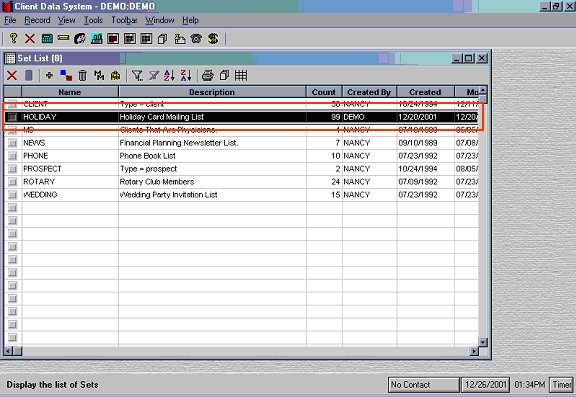Open the contact face icon
576x397 pixels.
click(x=80, y=38)
